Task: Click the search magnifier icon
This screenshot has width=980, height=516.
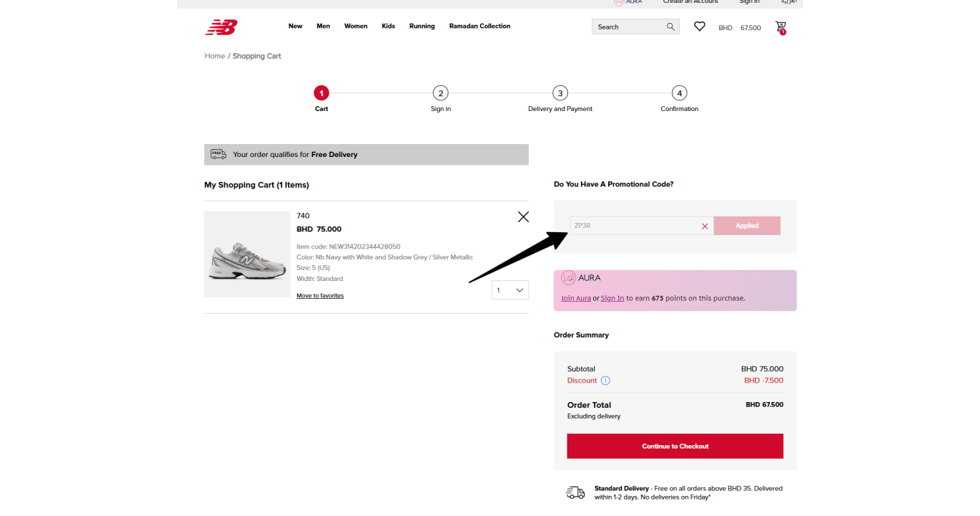Action: (x=671, y=27)
